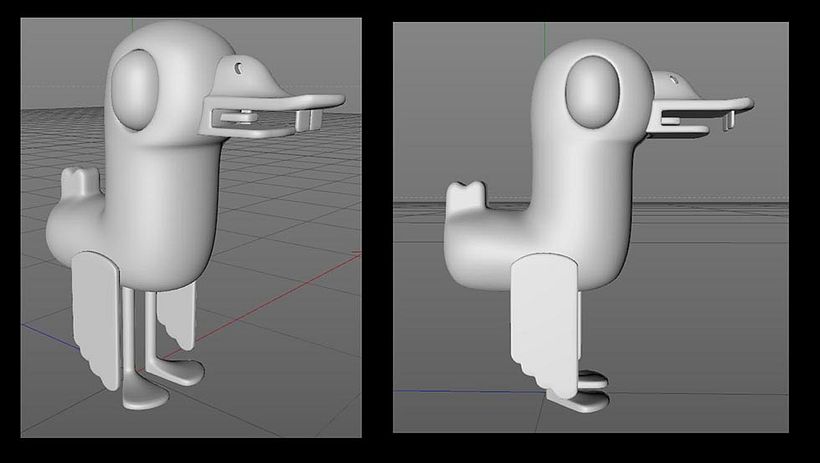Select the bird's eye in right viewport
Image resolution: width=820 pixels, height=463 pixels.
coord(593,92)
